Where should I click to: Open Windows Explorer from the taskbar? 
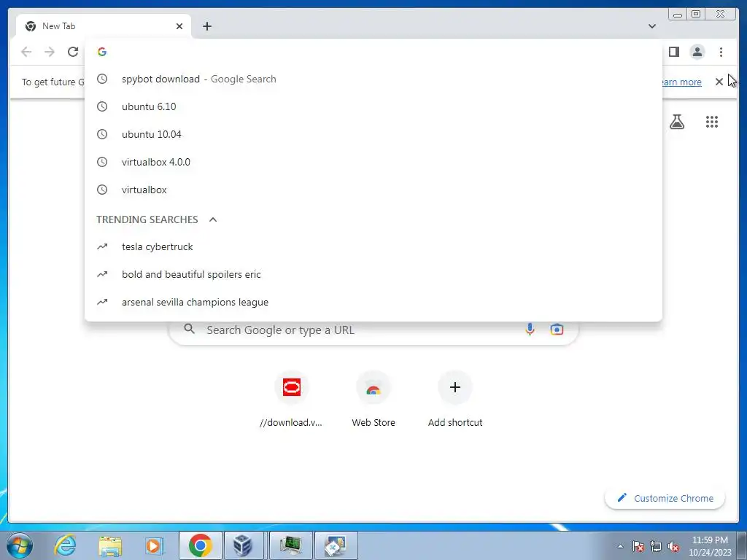coord(110,545)
